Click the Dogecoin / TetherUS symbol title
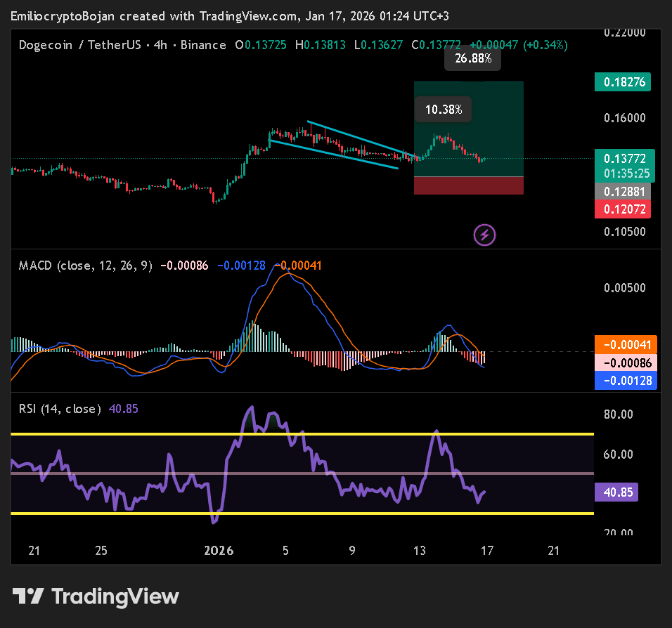Image resolution: width=672 pixels, height=628 pixels. [x=79, y=45]
